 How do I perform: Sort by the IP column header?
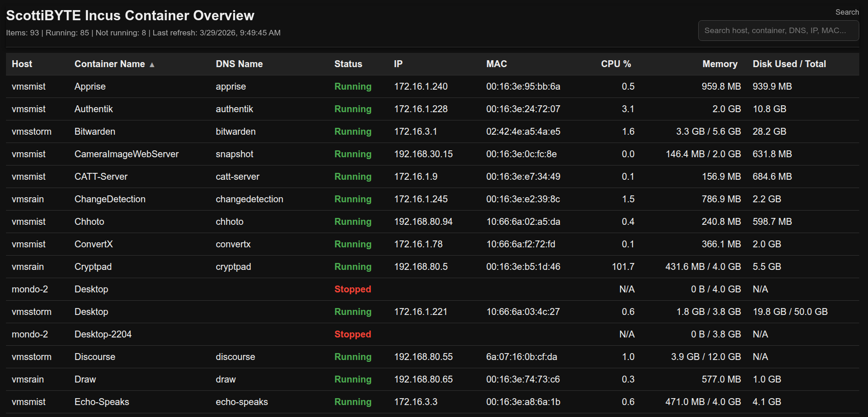coord(398,64)
